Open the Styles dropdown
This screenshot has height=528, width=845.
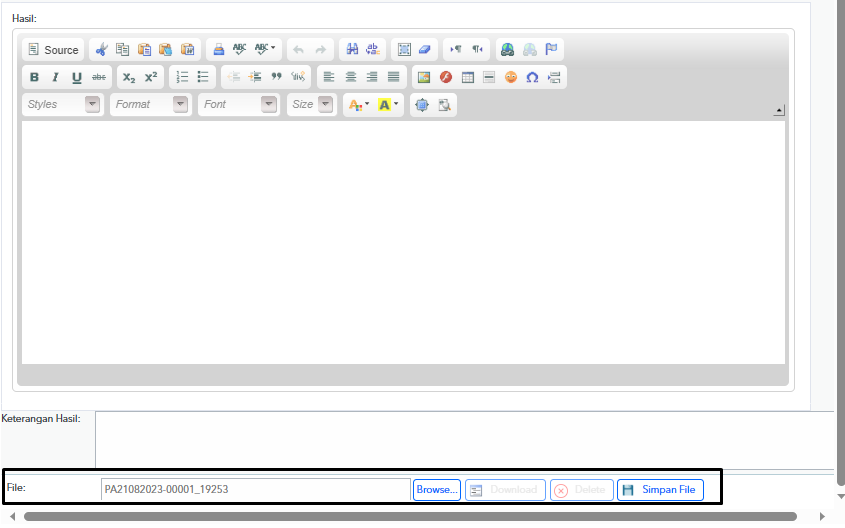tap(63, 105)
